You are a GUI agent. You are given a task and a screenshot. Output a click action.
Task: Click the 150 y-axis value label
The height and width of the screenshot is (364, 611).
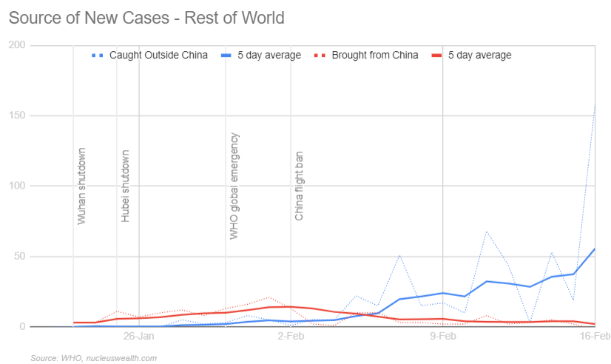pos(16,116)
